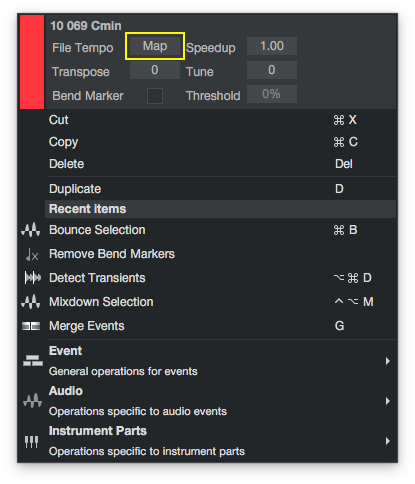Click the Transpose label
The height and width of the screenshot is (484, 415).
click(81, 72)
